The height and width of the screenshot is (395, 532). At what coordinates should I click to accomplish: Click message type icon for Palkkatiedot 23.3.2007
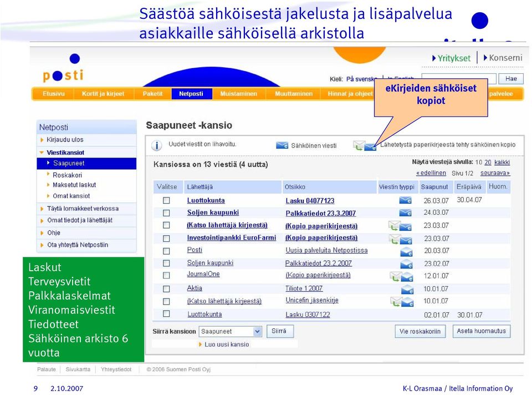pyautogui.click(x=405, y=213)
